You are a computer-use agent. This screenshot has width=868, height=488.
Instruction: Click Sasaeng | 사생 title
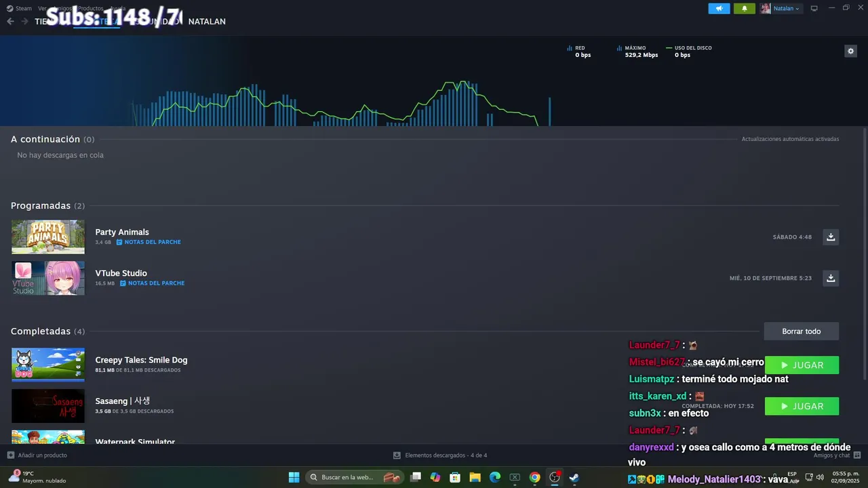(x=123, y=401)
